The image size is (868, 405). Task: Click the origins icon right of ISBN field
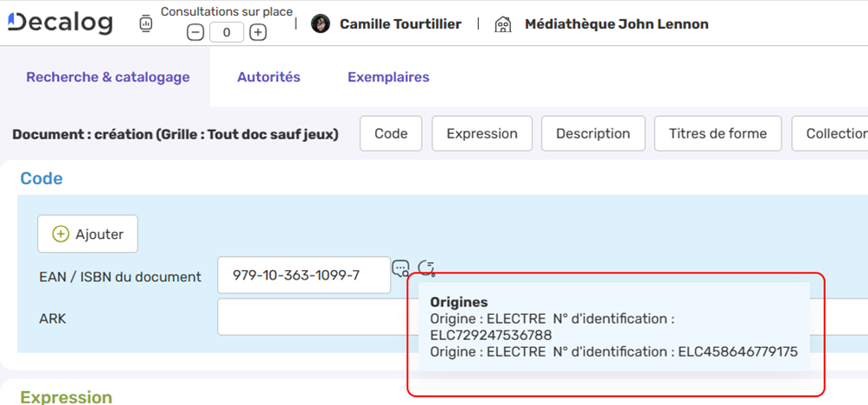pyautogui.click(x=426, y=268)
